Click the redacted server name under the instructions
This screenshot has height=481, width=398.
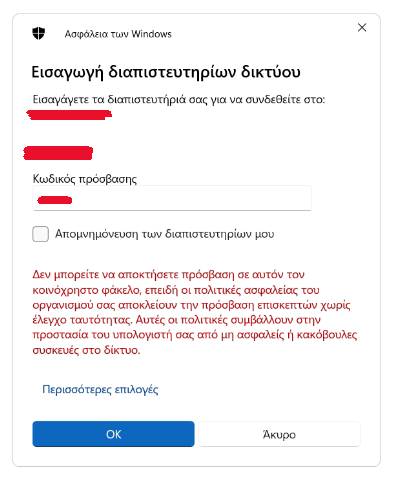click(x=69, y=115)
